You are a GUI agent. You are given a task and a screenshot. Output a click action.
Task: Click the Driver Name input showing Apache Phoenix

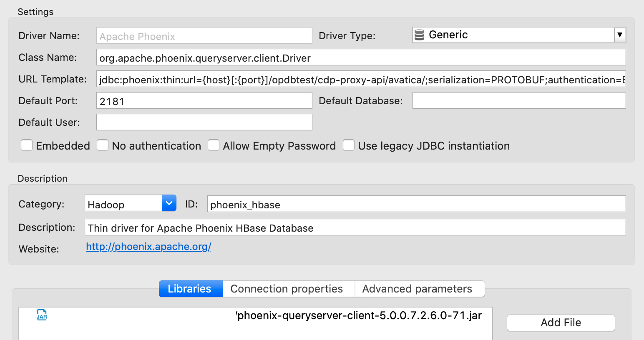[204, 35]
